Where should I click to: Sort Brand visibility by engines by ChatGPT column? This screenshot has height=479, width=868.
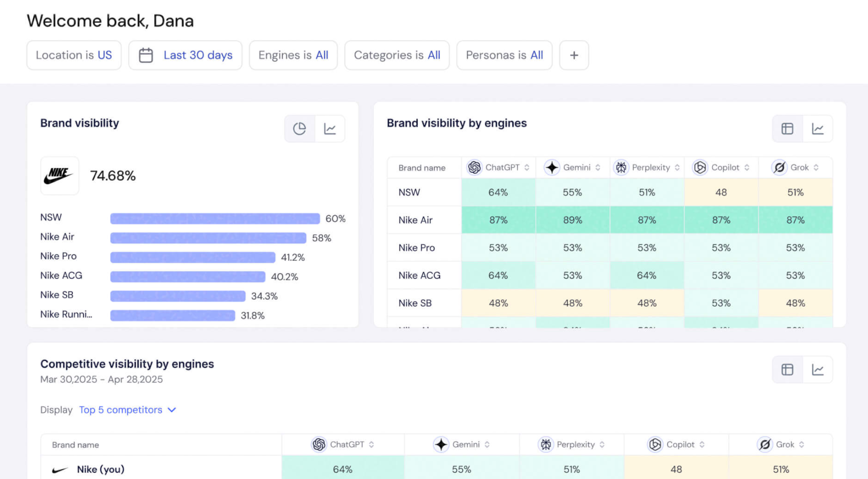(527, 168)
